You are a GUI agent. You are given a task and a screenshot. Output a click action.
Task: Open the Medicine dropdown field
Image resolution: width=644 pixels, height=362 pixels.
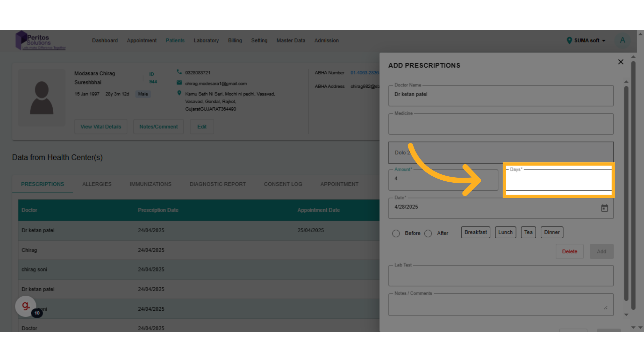click(x=501, y=125)
